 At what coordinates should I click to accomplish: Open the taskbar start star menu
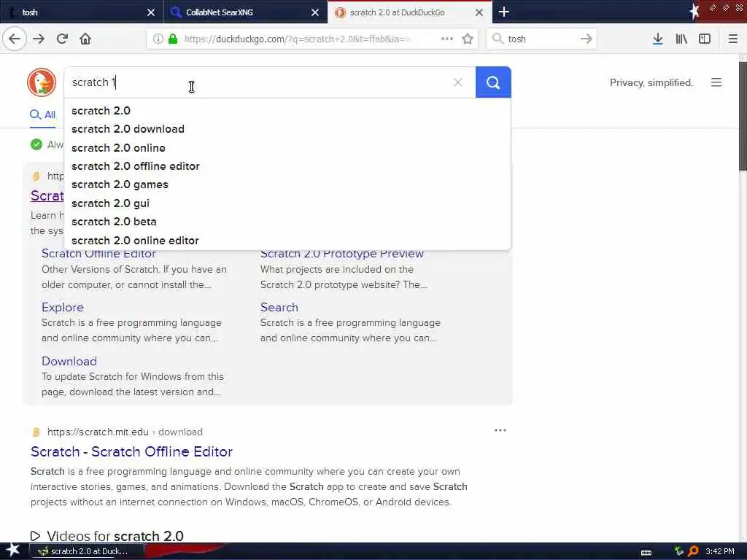coord(13,551)
